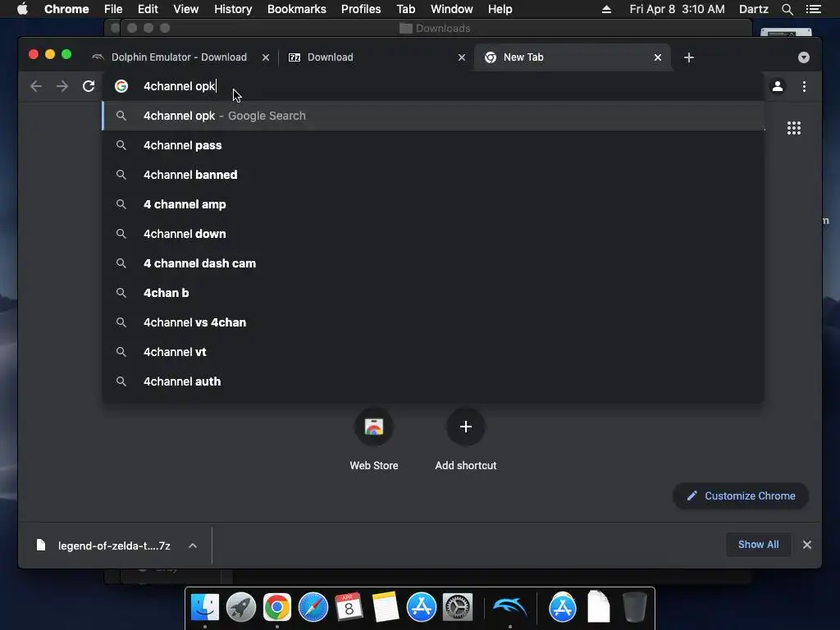Open System Preferences from the Dock
The image size is (840, 630).
click(458, 608)
